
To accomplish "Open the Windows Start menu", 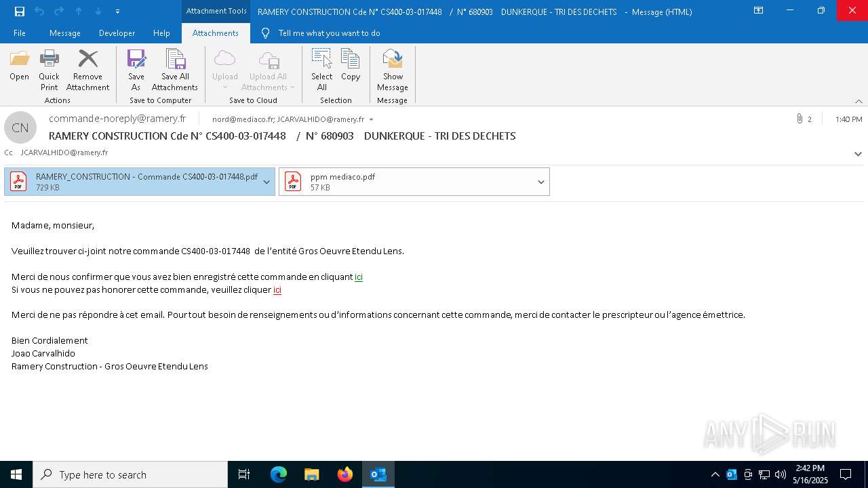I will [x=16, y=474].
